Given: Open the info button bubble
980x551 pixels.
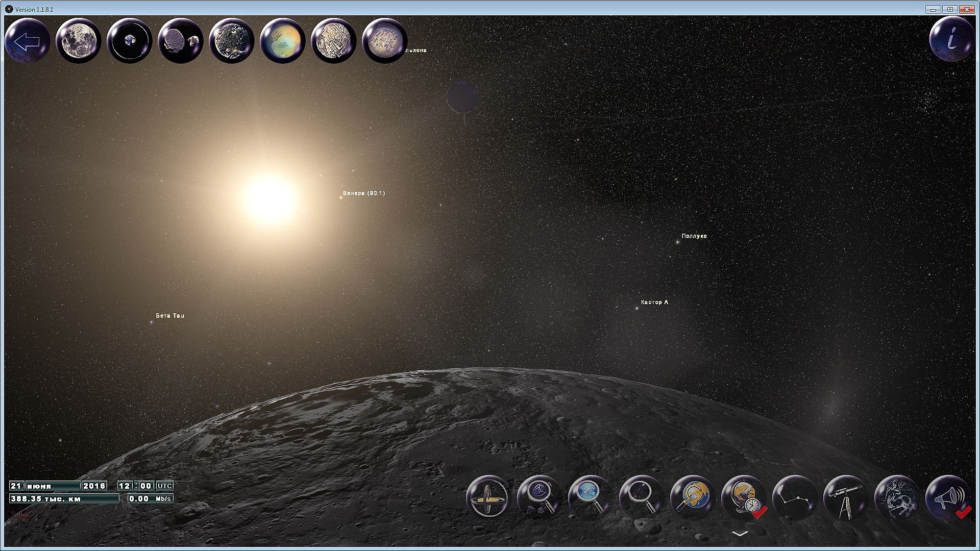Looking at the screenshot, I should (952, 39).
